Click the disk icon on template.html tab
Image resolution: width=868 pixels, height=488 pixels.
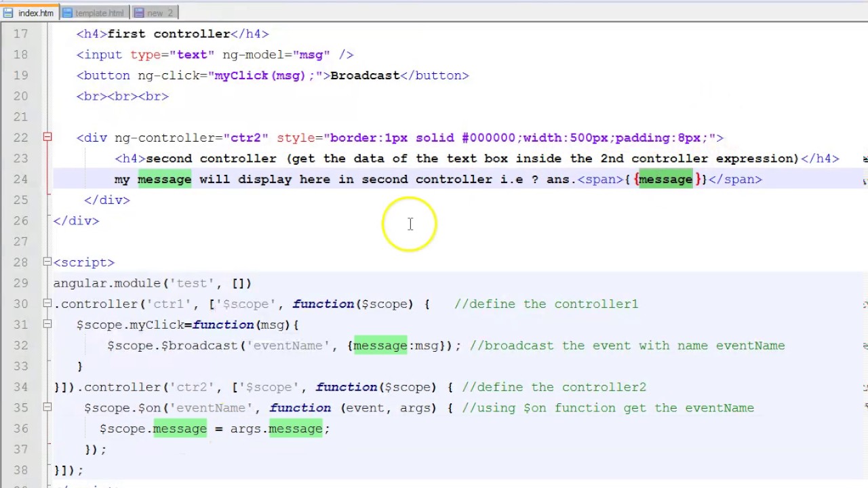pyautogui.click(x=68, y=13)
